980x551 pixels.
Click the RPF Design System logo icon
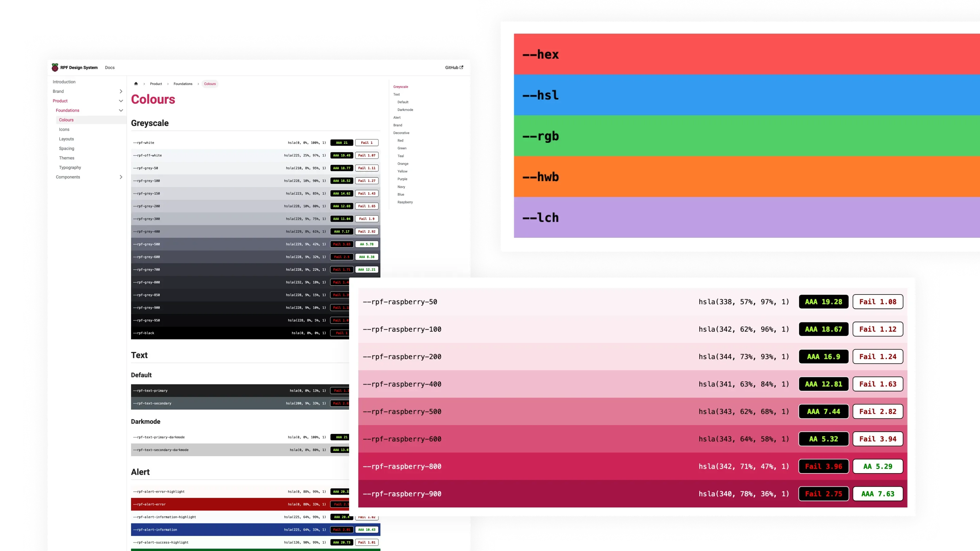pyautogui.click(x=56, y=67)
